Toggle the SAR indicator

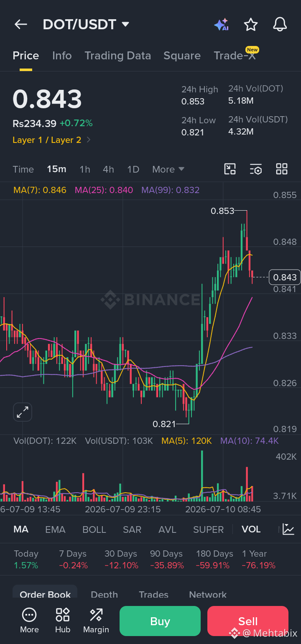pyautogui.click(x=132, y=529)
